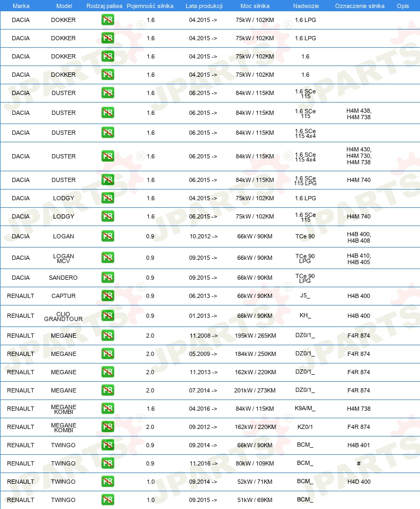The image size is (420, 509).
Task: Click the fuel icon in the MEGANE KOMBI 1.6 row
Action: tap(107, 409)
